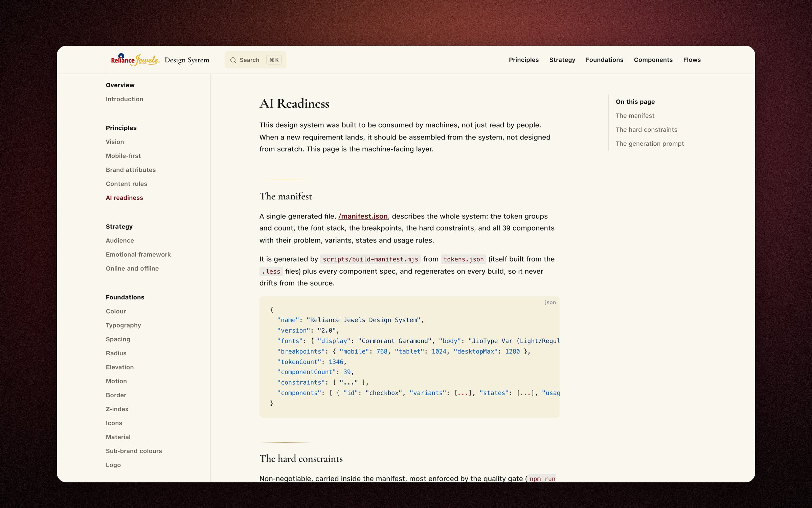Jump to The hard constraints section

pyautogui.click(x=646, y=129)
